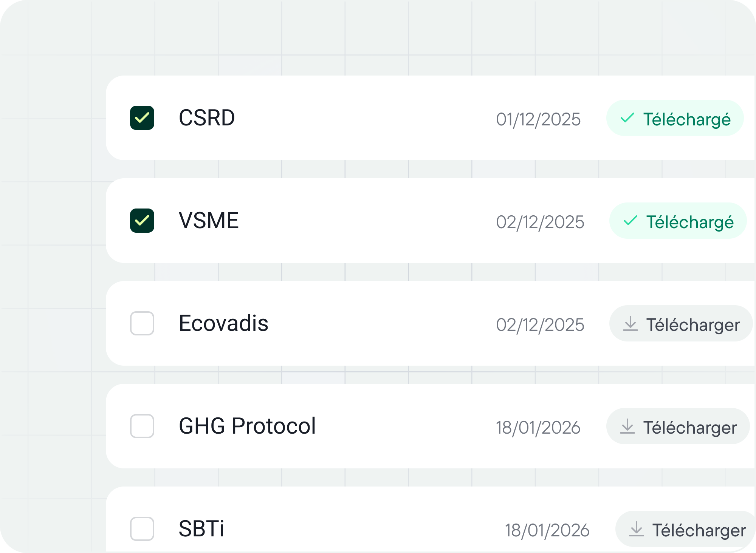756x553 pixels.
Task: Open the Ecovadis row label
Action: point(223,323)
